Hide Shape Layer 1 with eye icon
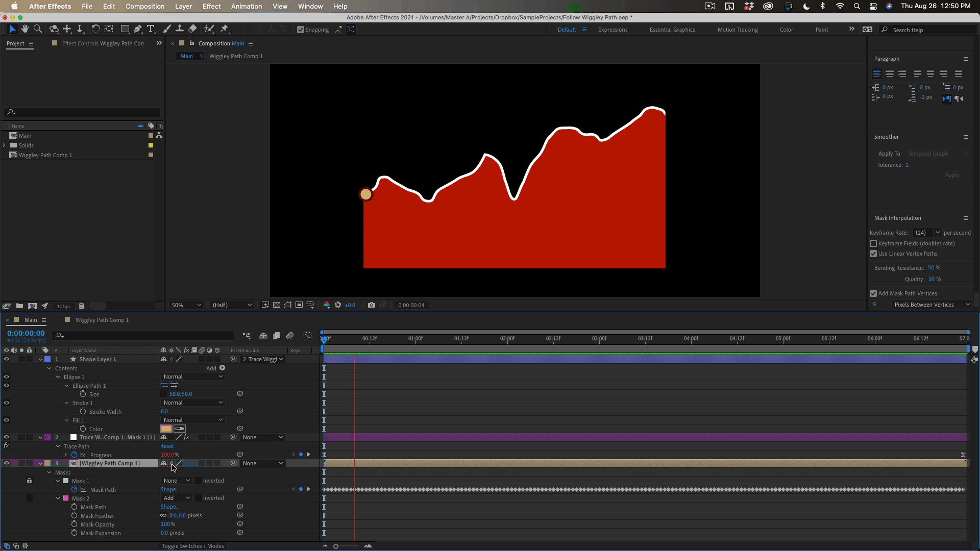 click(7, 359)
